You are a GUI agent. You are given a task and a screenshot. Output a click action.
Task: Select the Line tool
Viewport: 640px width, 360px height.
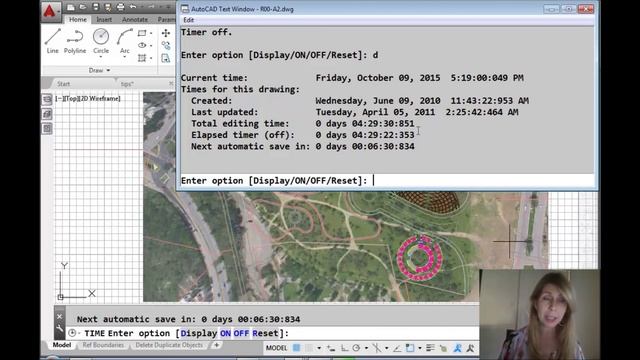pos(53,41)
